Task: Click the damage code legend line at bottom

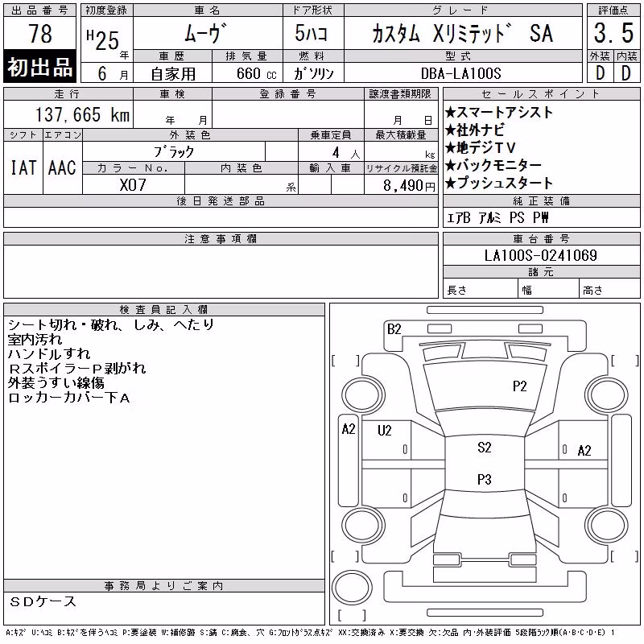Action: click(310, 633)
